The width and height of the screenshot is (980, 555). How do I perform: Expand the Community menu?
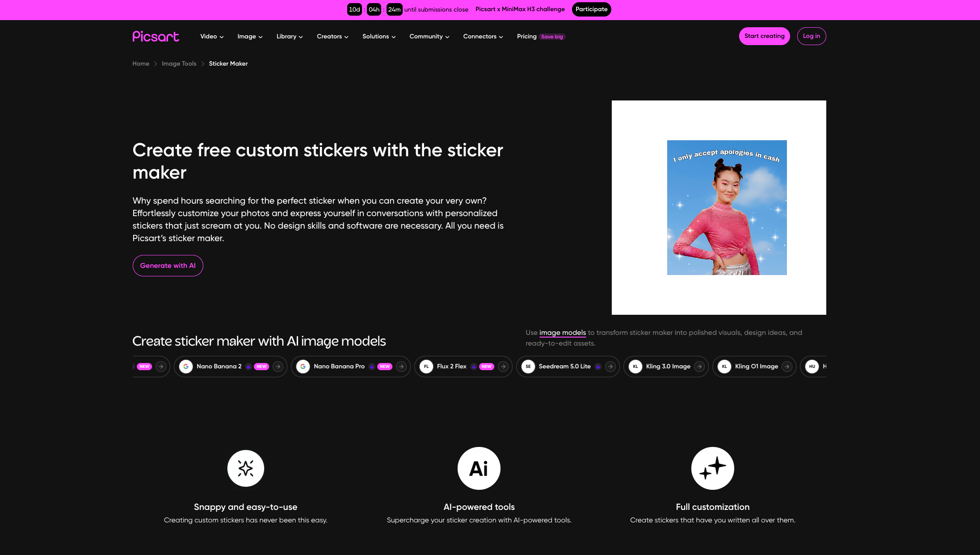pos(429,37)
